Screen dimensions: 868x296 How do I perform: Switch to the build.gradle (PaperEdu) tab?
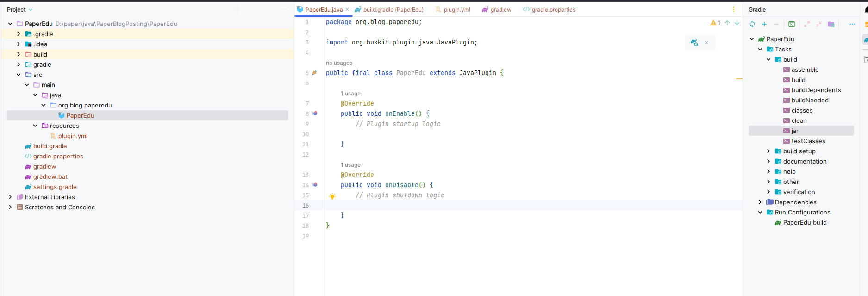[x=389, y=9]
